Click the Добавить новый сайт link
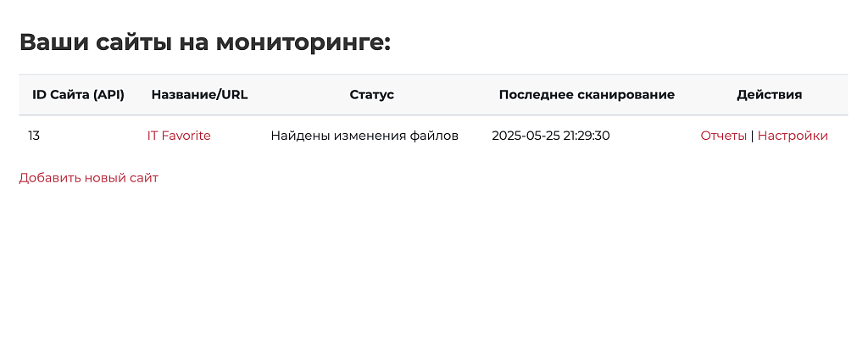 pos(88,178)
